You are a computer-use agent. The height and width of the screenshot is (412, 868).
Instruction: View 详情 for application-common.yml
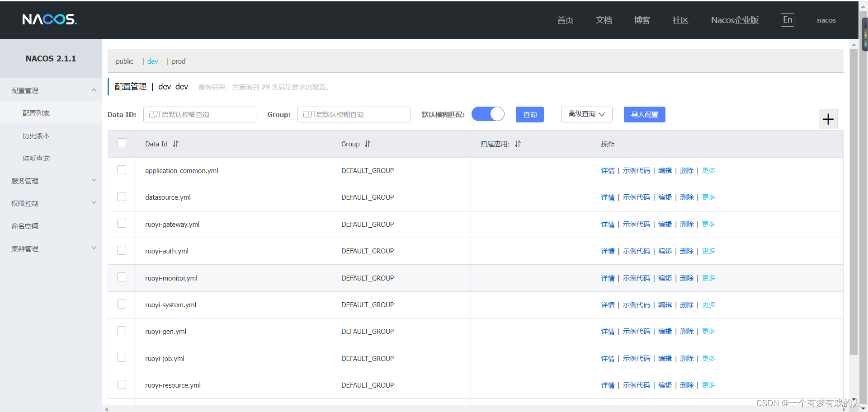pos(608,170)
